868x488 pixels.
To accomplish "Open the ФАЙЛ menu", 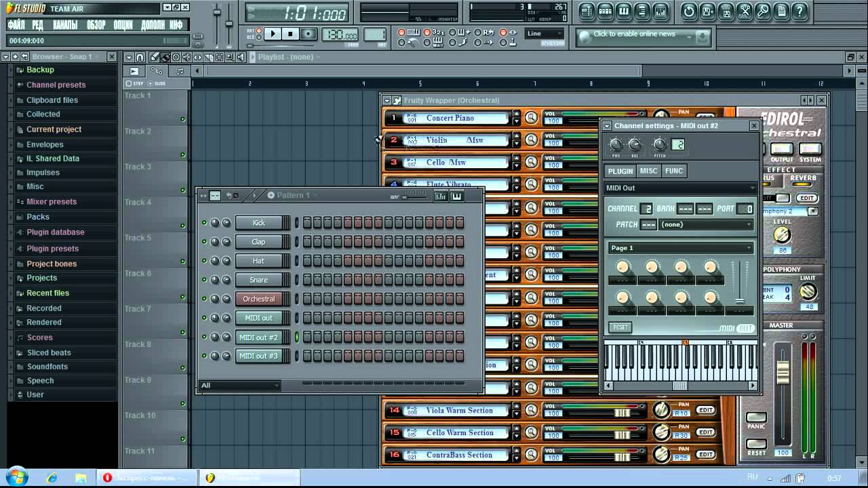I will coord(16,25).
